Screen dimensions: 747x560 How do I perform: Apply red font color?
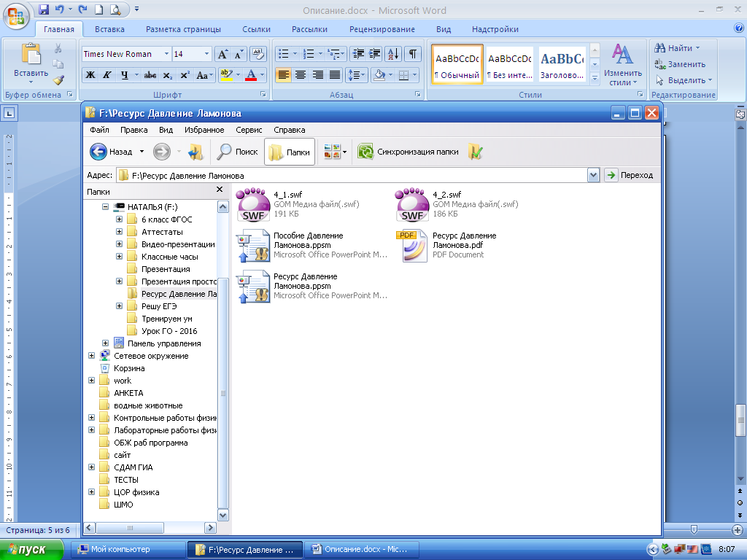[251, 75]
